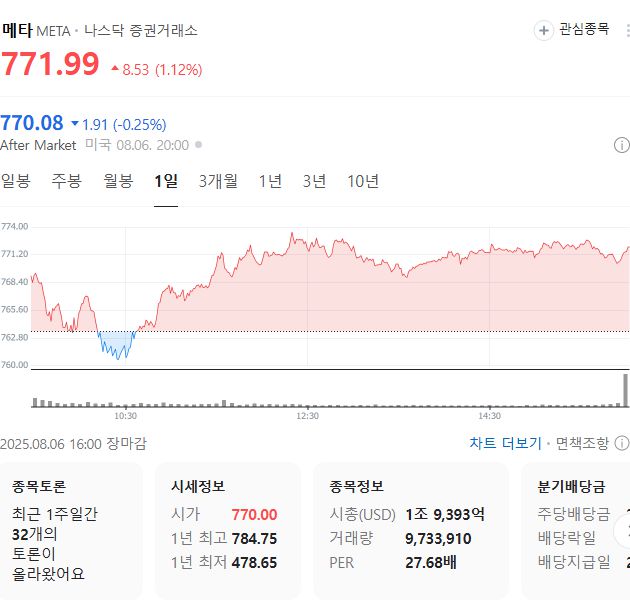Click the 면책조항 disclaimer link
630x600 pixels.
click(581, 443)
